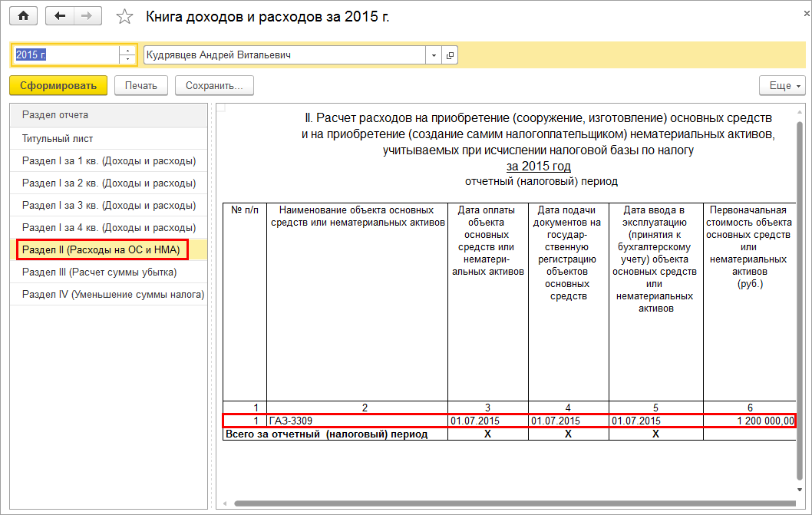812x515 pixels.
Task: Open Раздел I за 1 кв. section
Action: point(108,160)
